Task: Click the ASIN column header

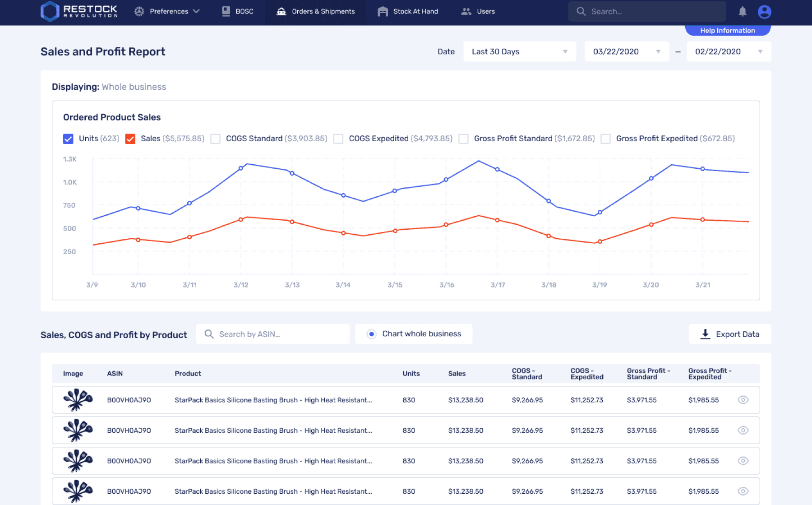Action: pos(115,374)
